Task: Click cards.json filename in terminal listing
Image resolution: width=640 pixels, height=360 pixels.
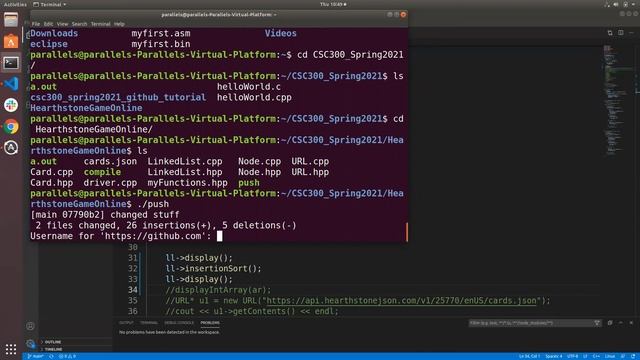Action: coord(110,162)
